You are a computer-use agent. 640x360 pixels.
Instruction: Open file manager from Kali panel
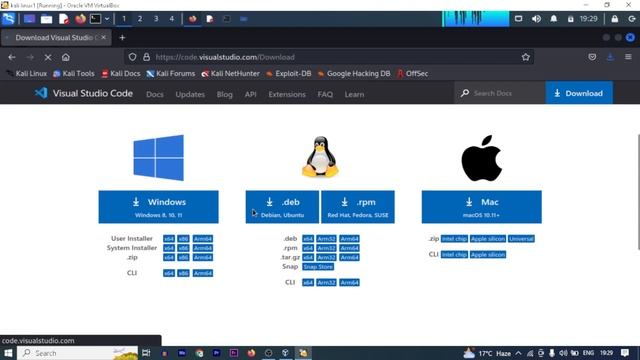[x=46, y=19]
